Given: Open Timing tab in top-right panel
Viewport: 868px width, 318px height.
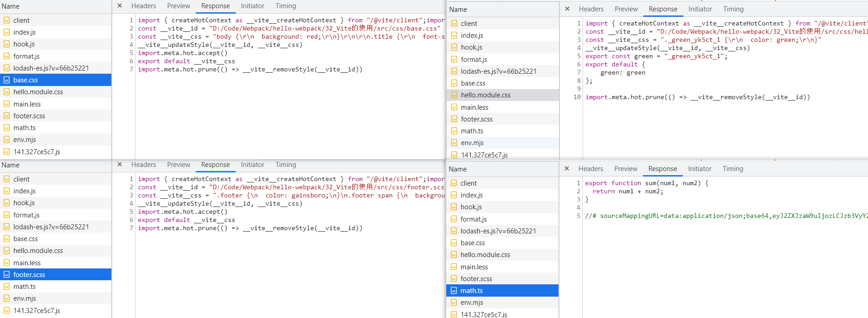Looking at the screenshot, I should point(733,9).
